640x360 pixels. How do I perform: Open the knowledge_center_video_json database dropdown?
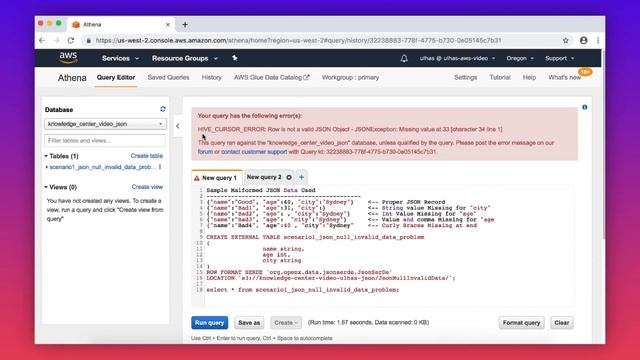[105, 124]
